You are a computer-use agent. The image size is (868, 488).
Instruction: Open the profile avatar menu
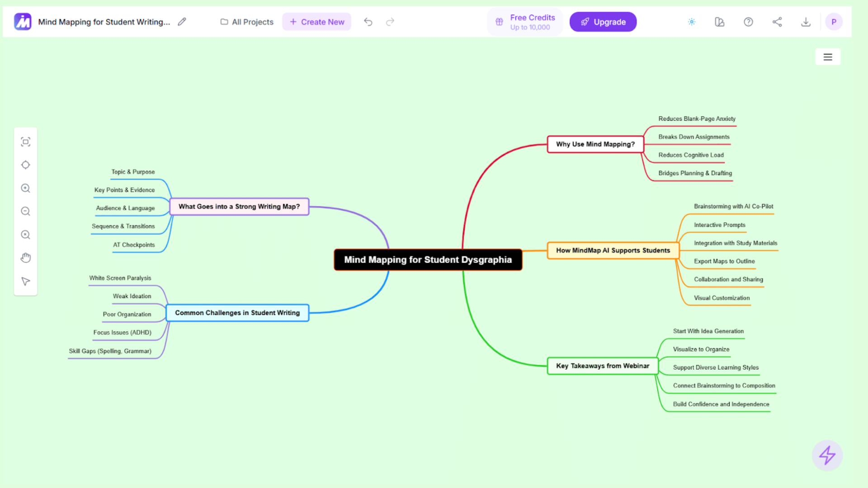834,21
